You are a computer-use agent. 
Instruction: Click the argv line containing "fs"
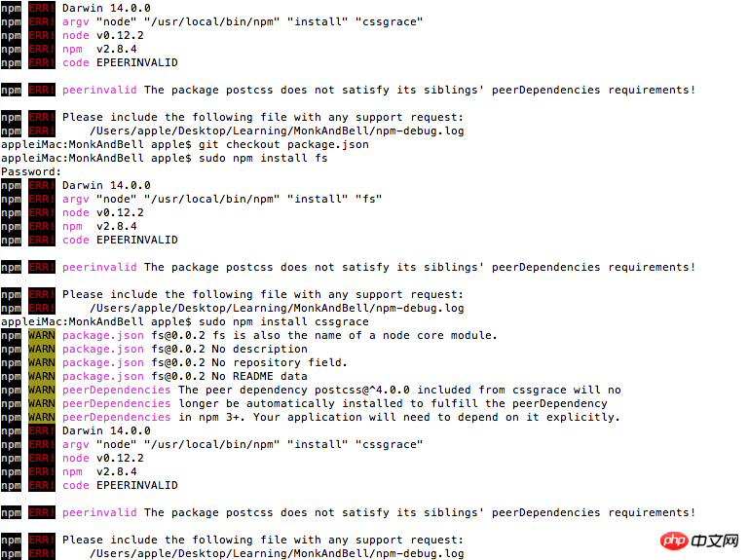tap(222, 199)
